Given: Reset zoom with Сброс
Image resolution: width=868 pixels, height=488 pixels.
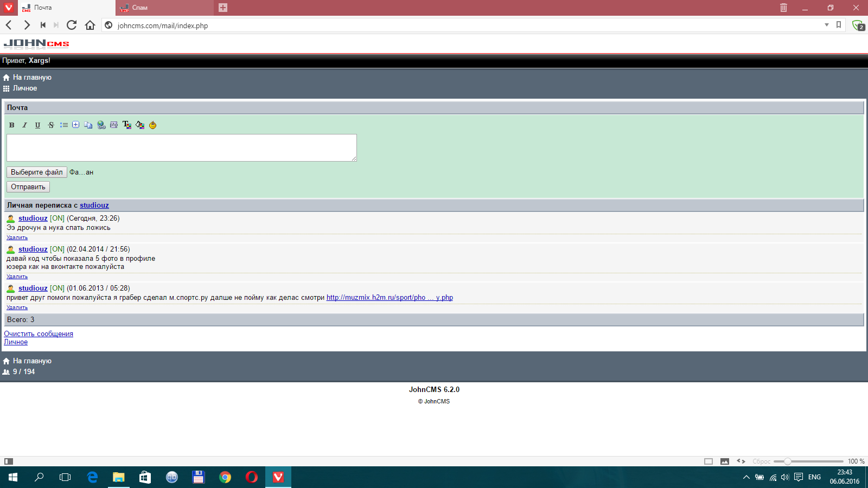Looking at the screenshot, I should point(761,461).
